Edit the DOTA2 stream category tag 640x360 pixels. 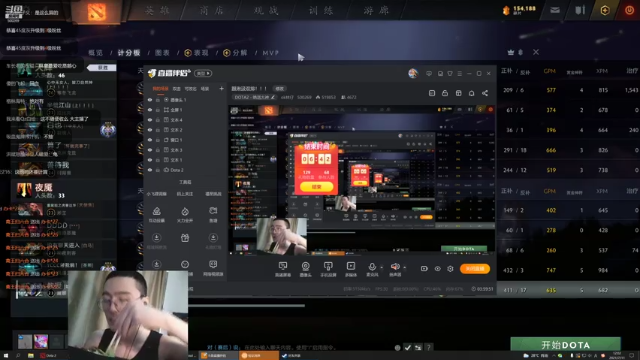point(254,97)
